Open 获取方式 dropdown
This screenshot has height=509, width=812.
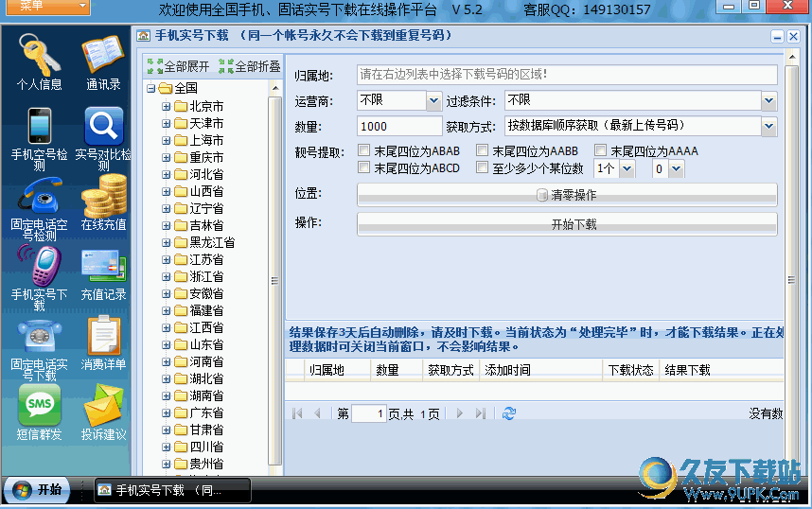pyautogui.click(x=769, y=126)
